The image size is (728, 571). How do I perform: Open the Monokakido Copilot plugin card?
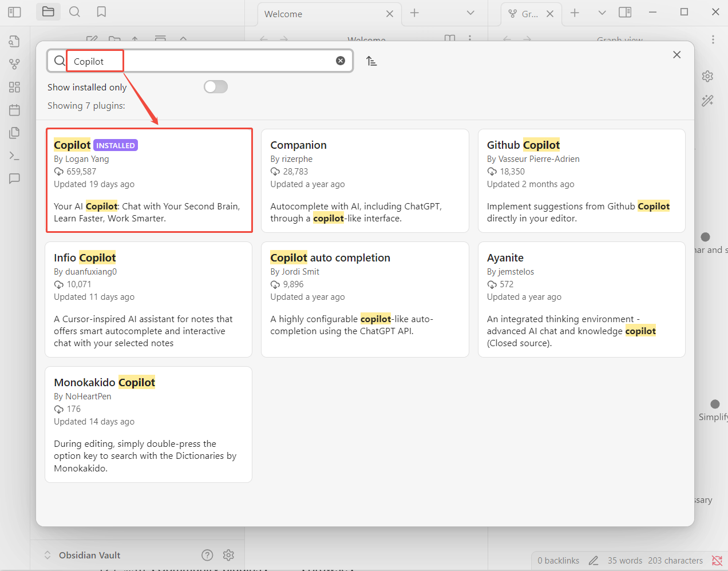coord(149,425)
